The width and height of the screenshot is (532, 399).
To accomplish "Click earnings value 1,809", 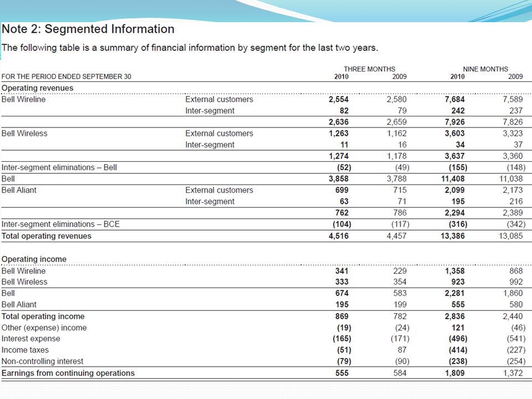I will click(454, 373).
